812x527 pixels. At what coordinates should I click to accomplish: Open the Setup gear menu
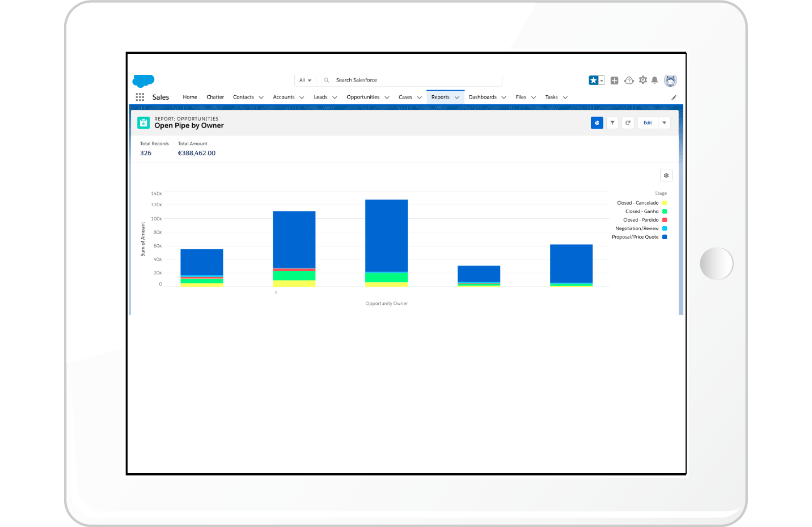tap(642, 80)
